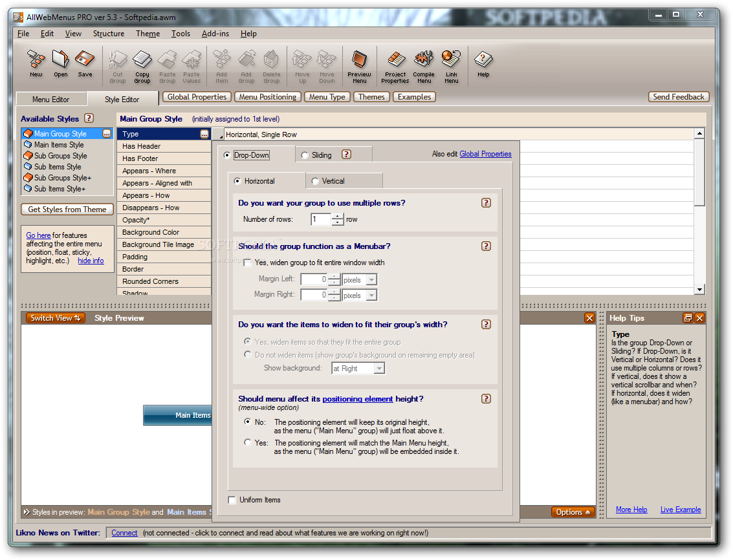Click the Connect Twitter link
This screenshot has height=560, width=733.
click(124, 532)
